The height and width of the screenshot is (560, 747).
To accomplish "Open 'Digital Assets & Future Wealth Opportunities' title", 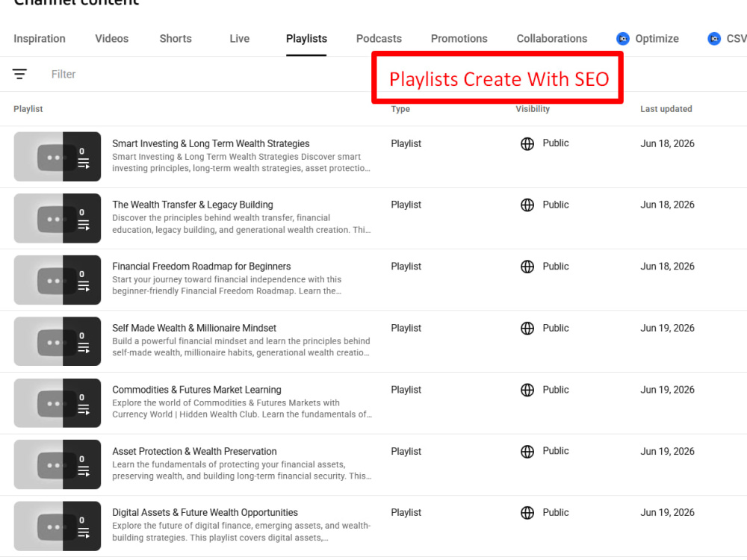I will [x=205, y=512].
